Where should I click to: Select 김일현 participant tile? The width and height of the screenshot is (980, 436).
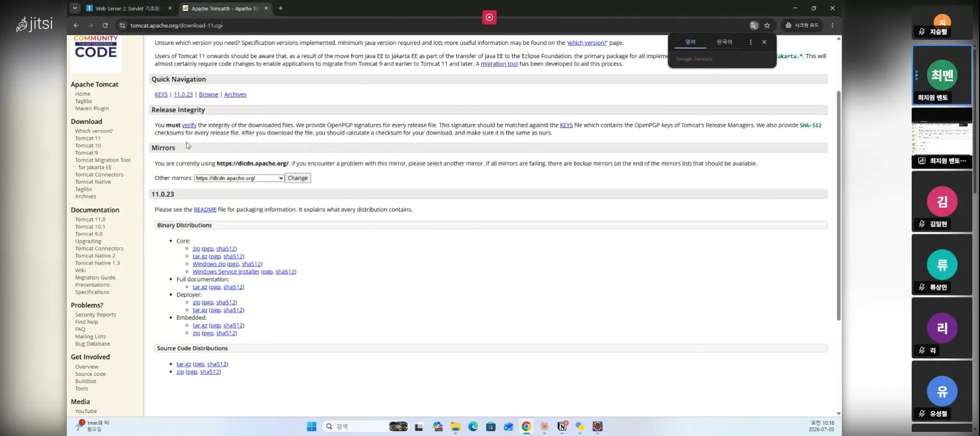pos(942,201)
